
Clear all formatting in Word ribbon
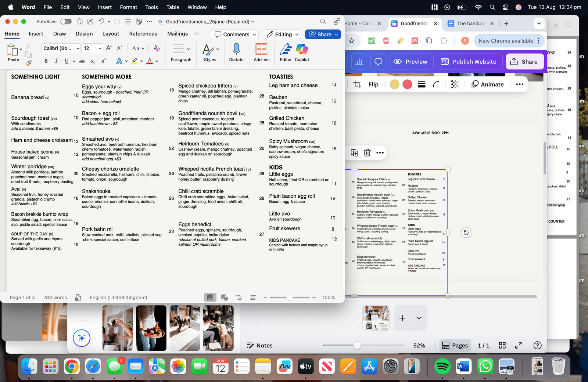(x=157, y=48)
